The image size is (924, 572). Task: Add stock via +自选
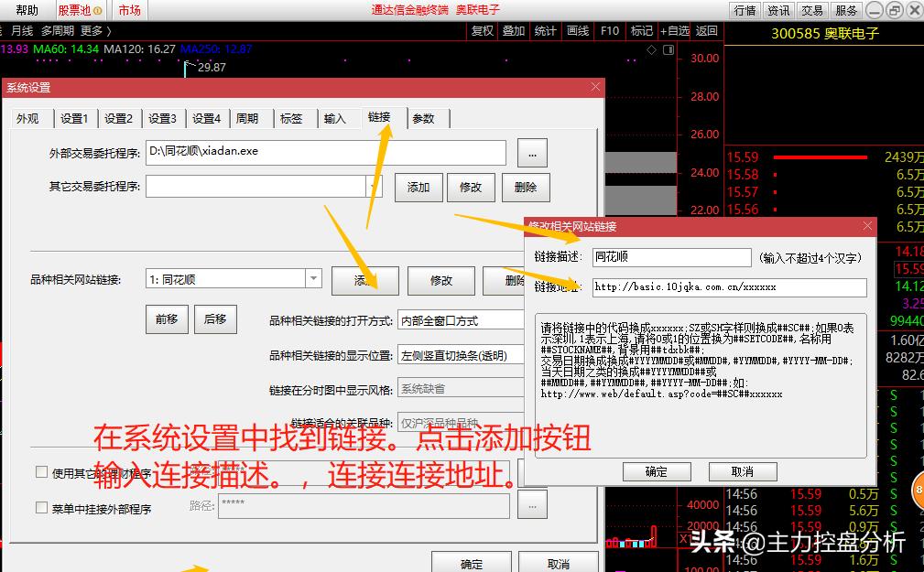(x=675, y=30)
